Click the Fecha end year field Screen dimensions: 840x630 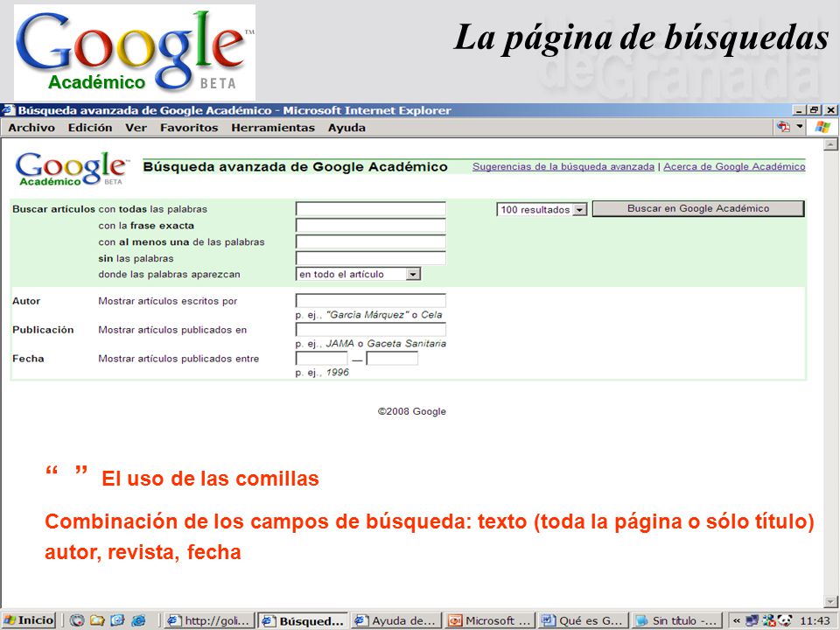point(392,359)
